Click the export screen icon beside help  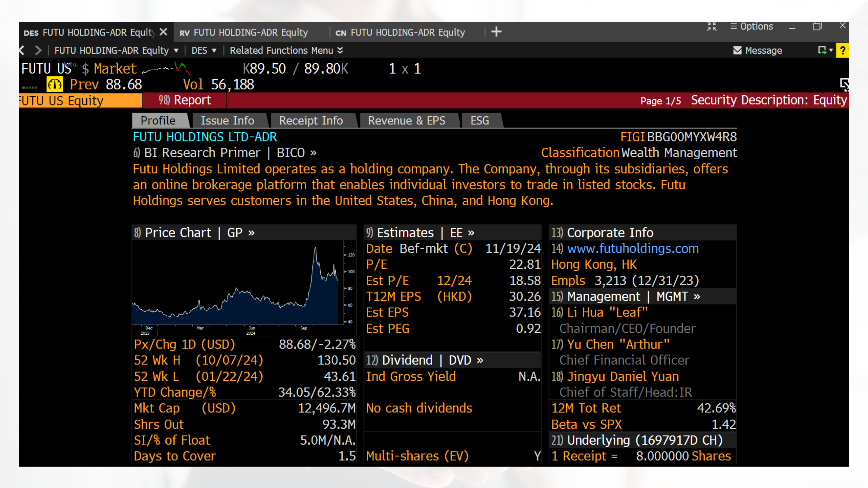[822, 51]
